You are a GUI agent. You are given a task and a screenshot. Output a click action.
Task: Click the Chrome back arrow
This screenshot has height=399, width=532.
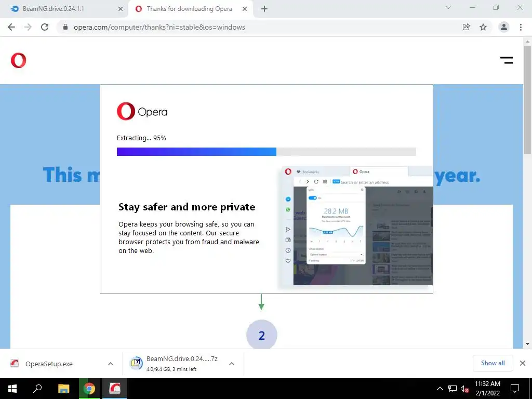11,27
